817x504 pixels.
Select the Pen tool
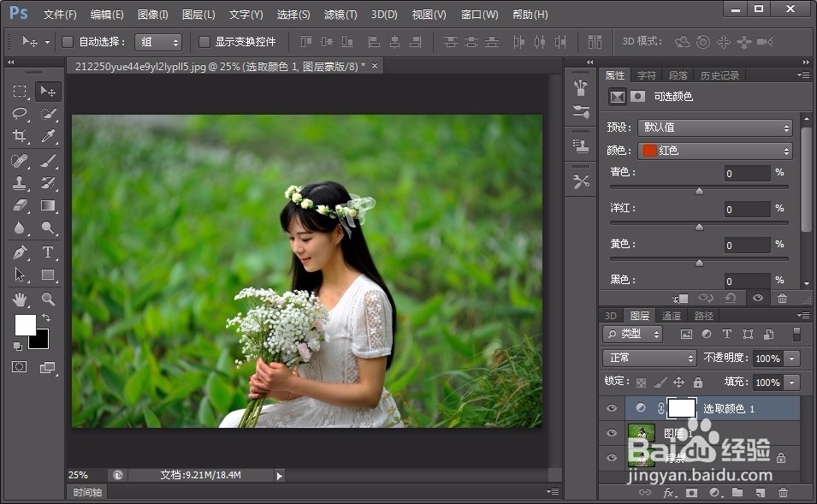(x=20, y=252)
